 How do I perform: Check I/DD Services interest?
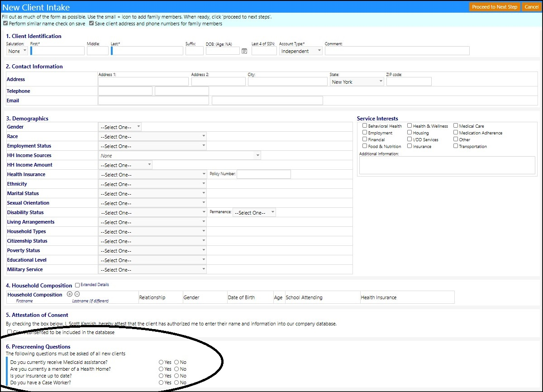click(x=410, y=139)
